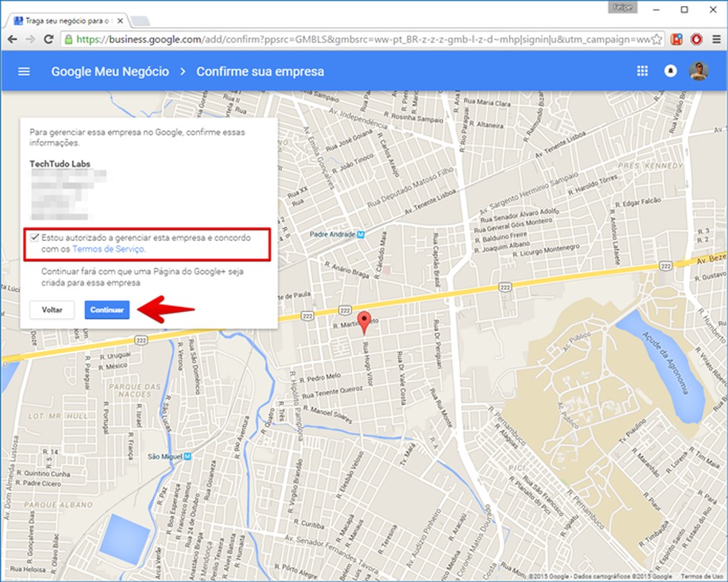
Task: Click the PRES. KENNEDY neighborhood label
Action: click(650, 166)
